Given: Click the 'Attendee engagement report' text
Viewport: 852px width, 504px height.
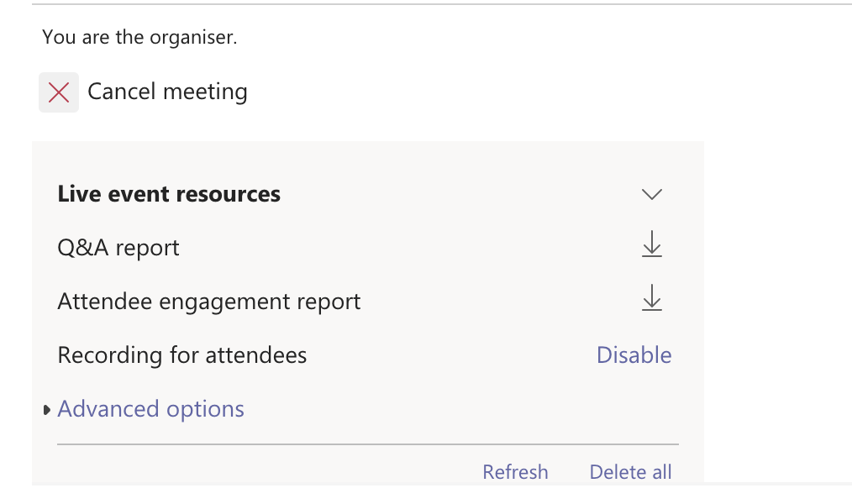Looking at the screenshot, I should (209, 302).
